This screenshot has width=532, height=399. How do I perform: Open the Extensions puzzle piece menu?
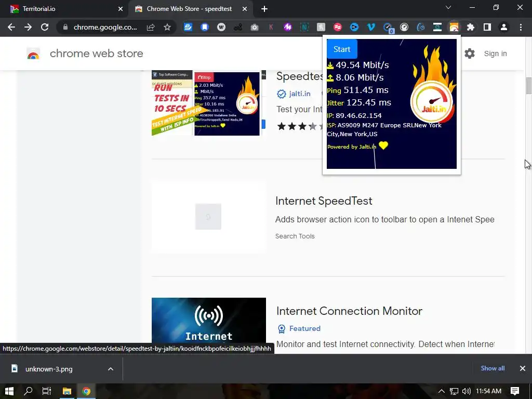tap(471, 27)
